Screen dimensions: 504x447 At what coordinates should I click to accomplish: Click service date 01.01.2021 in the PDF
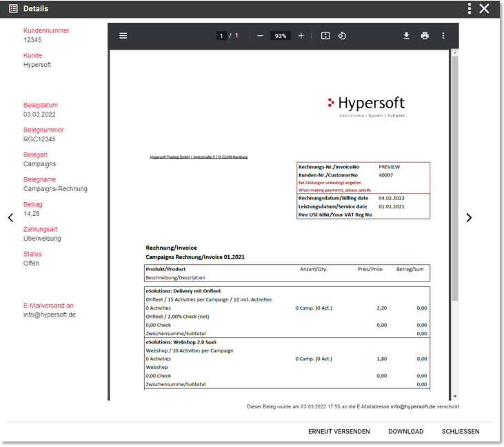pos(392,206)
